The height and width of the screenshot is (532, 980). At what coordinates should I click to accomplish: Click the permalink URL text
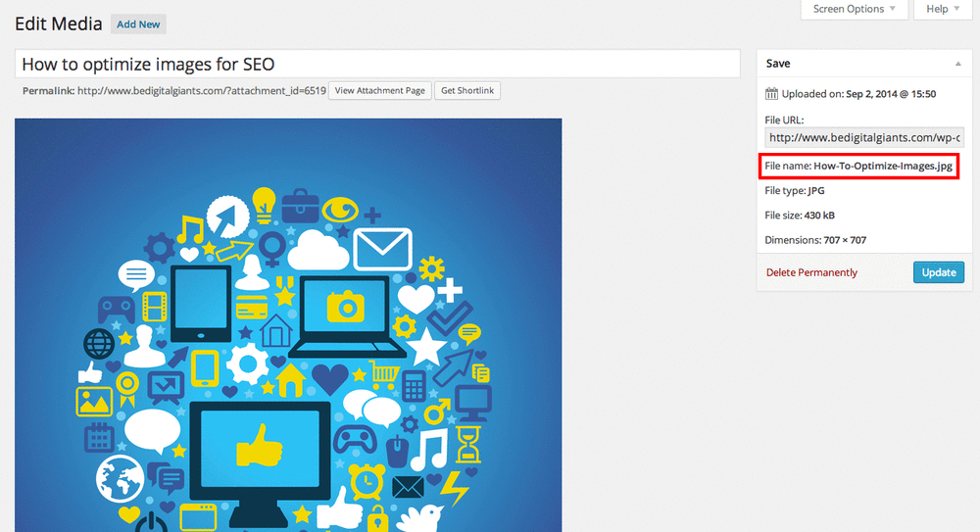201,91
